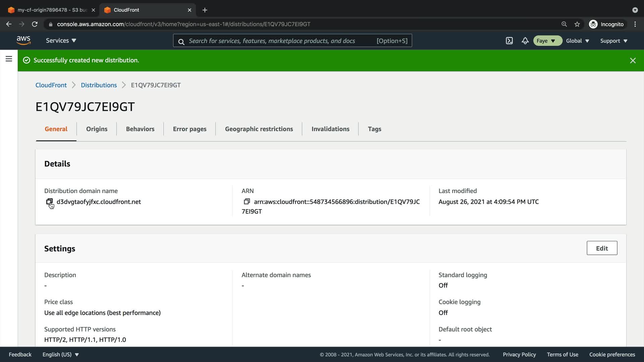Image resolution: width=644 pixels, height=362 pixels.
Task: Expand the Global region selector
Action: coord(577,41)
